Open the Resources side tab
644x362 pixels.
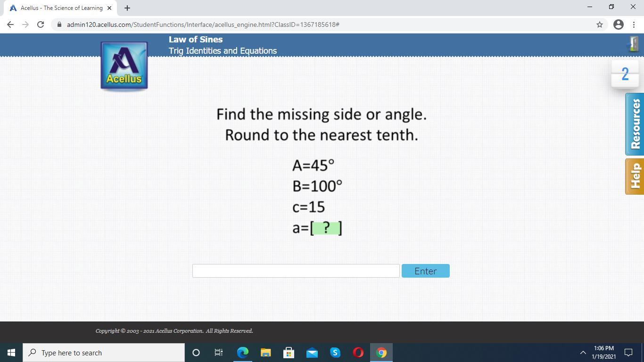[x=635, y=124]
